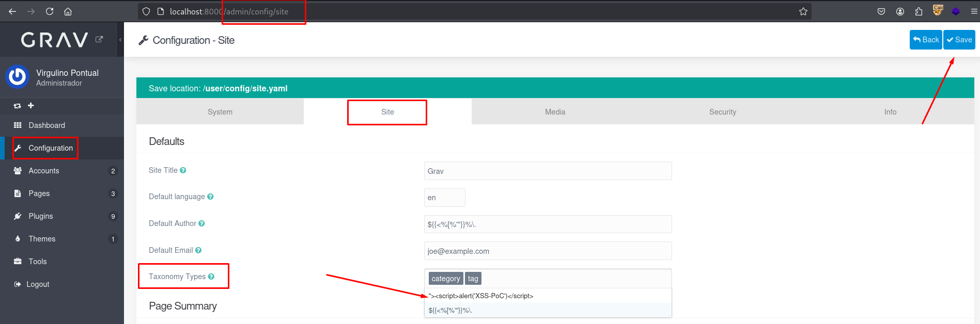
Task: Focus the Default Email input field
Action: [548, 251]
